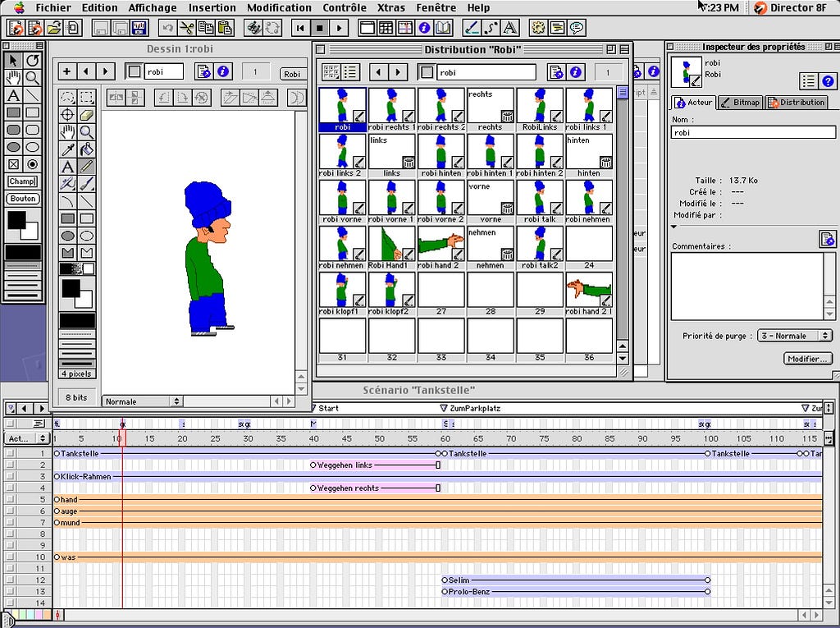
Task: Open Priorité de purge dropdown
Action: click(794, 336)
